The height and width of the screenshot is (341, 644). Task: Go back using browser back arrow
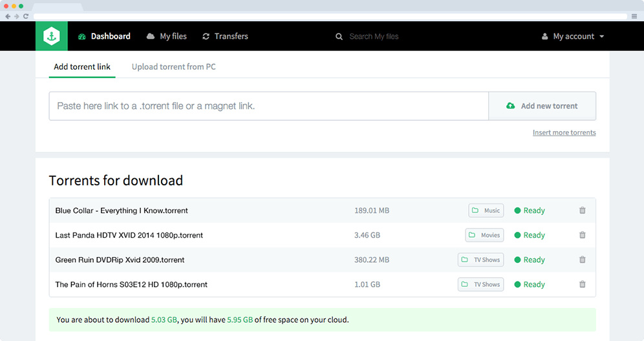8,16
